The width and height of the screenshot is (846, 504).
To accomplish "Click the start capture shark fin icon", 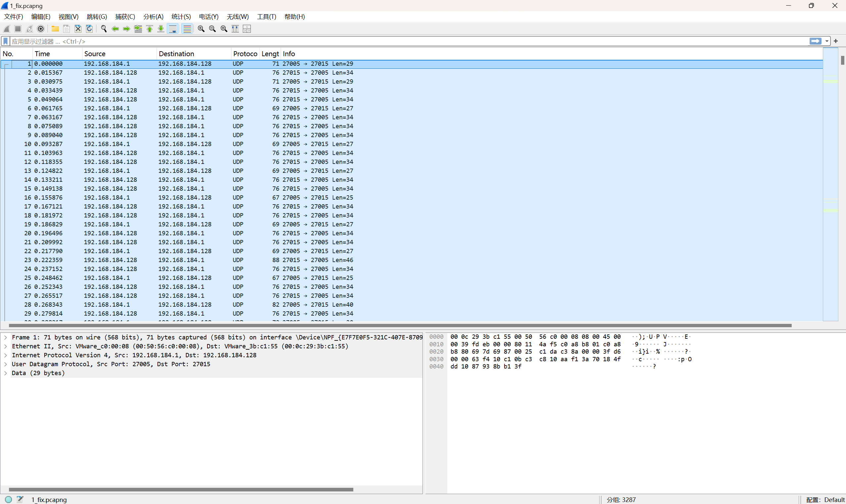I will point(7,29).
